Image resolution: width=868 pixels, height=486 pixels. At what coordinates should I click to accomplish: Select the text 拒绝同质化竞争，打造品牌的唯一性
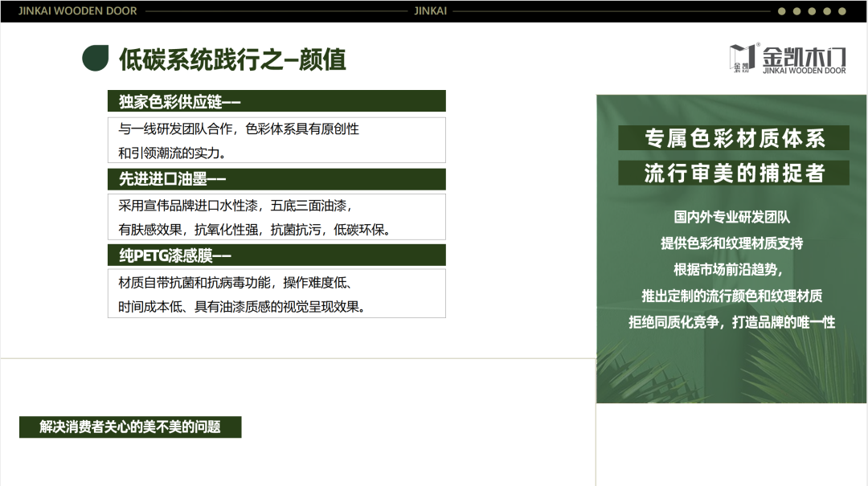[732, 322]
